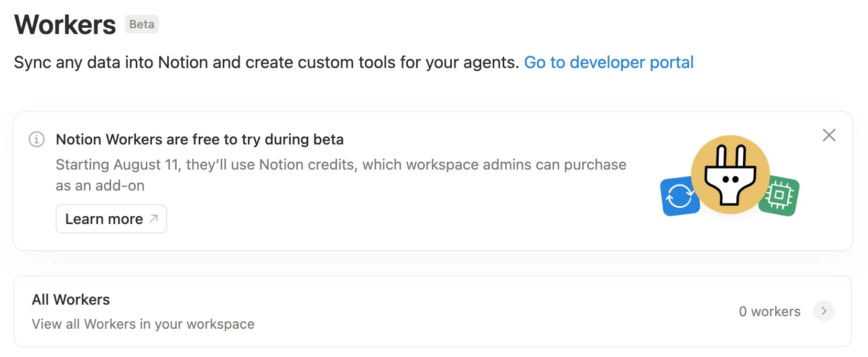The image size is (868, 357).
Task: Dismiss the Notion Workers beta banner
Action: pyautogui.click(x=829, y=135)
